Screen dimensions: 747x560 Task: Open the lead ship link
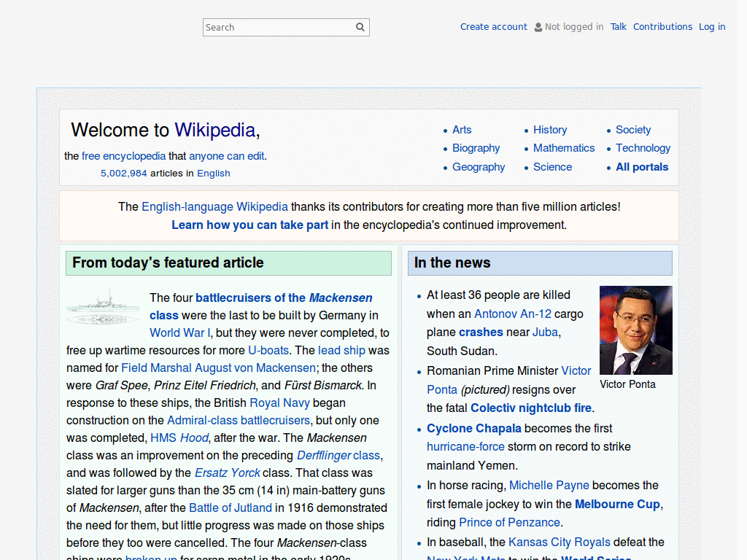[341, 351]
